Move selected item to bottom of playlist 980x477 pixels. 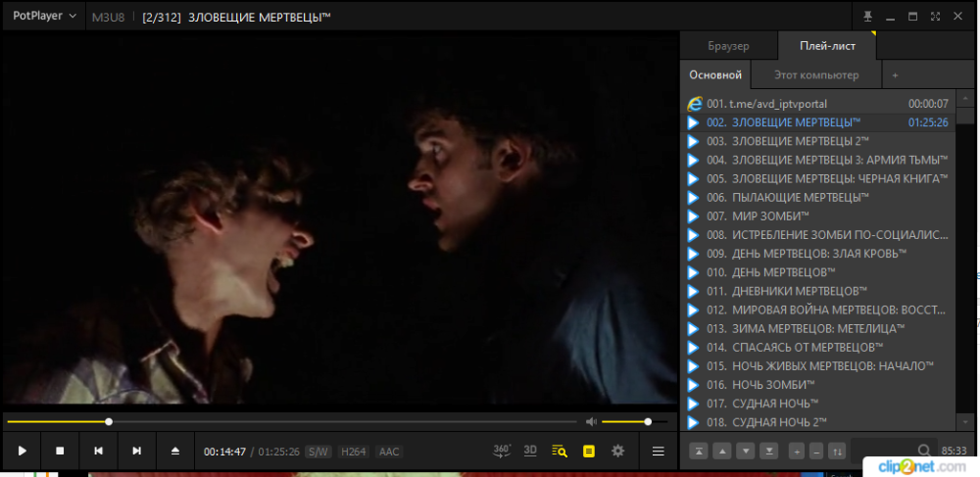click(770, 451)
